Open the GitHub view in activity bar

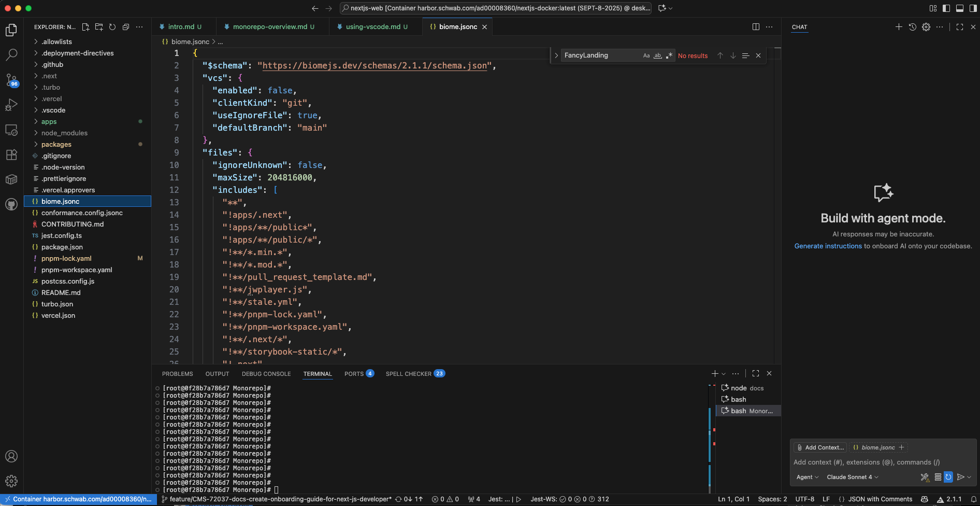click(11, 204)
